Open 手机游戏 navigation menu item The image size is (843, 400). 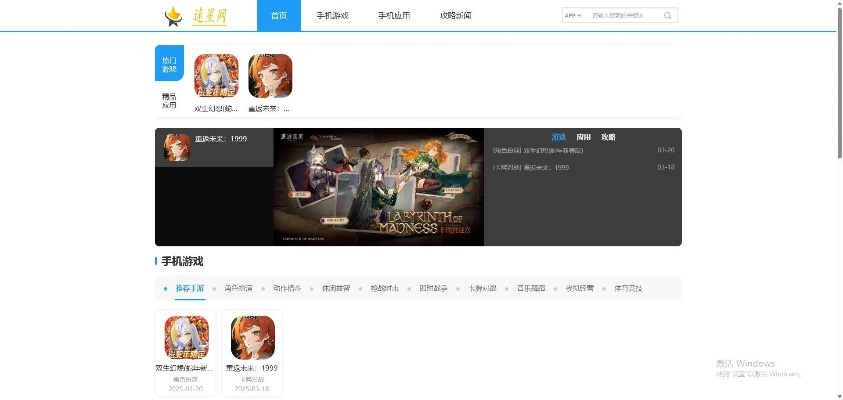point(332,16)
